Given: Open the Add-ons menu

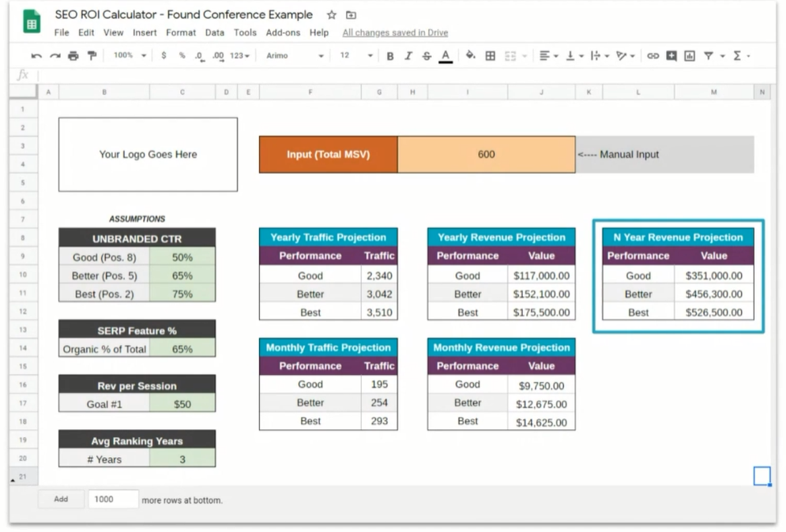Looking at the screenshot, I should [x=283, y=32].
